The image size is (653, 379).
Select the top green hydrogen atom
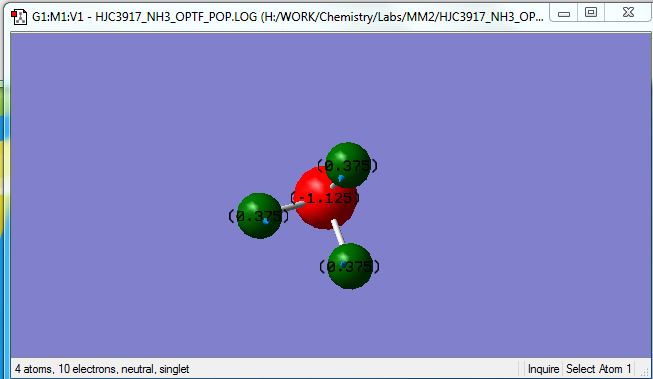tap(348, 165)
